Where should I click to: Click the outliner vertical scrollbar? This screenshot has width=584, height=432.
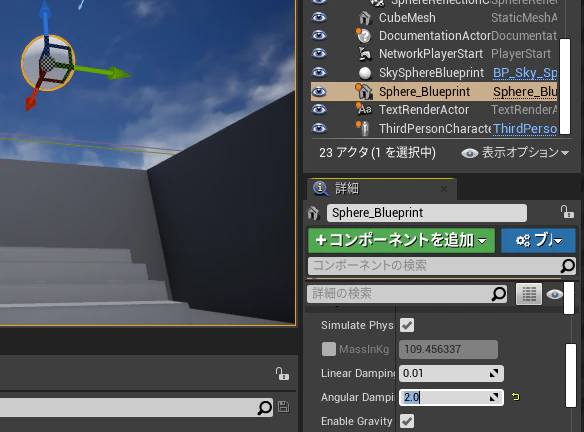(565, 86)
